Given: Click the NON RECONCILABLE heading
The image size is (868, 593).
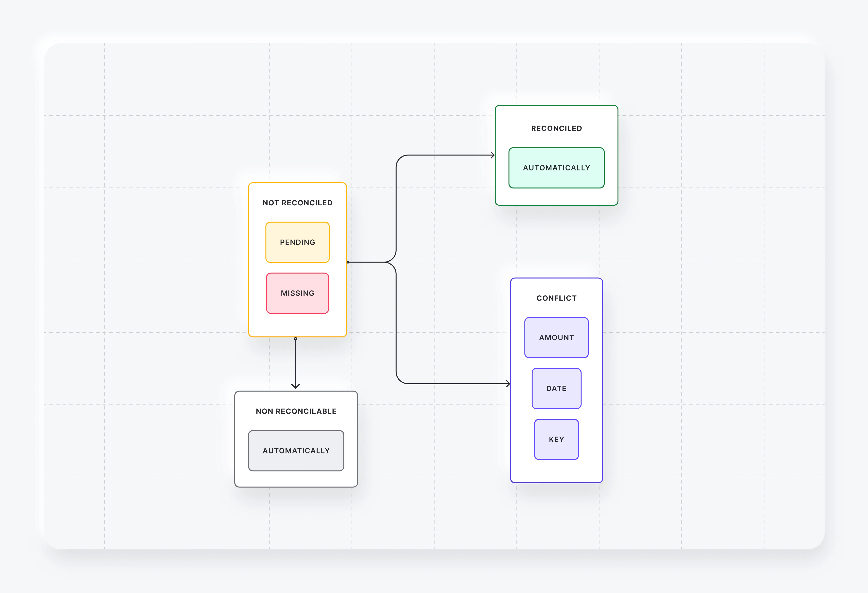Looking at the screenshot, I should 296,411.
